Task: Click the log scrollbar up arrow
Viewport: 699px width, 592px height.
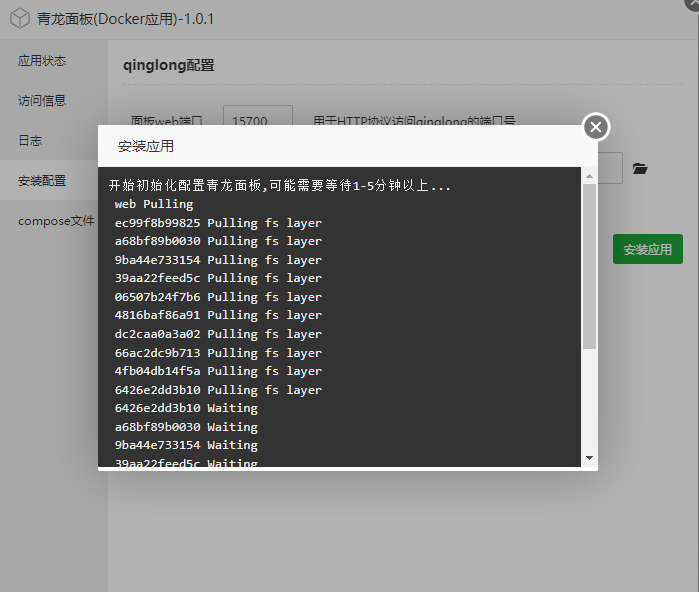Action: [589, 177]
